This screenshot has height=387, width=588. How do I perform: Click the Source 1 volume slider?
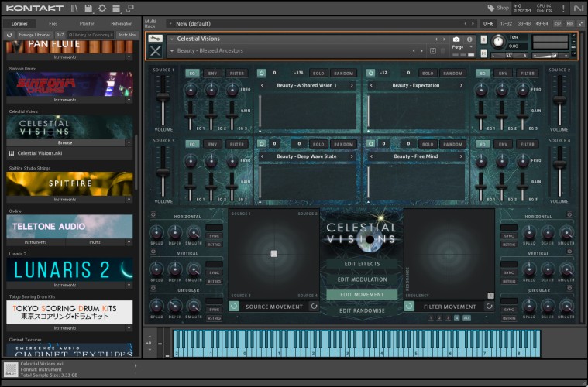163,97
